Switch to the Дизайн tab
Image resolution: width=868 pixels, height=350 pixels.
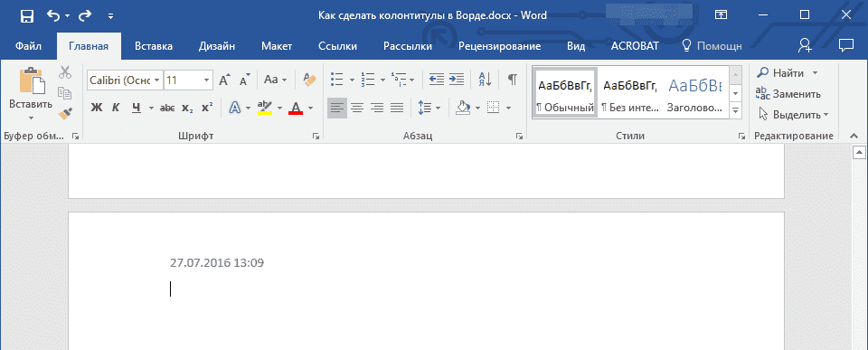coord(217,46)
